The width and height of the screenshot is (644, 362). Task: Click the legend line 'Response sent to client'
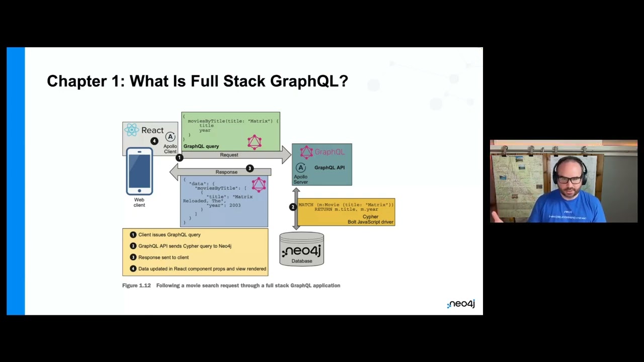click(164, 257)
